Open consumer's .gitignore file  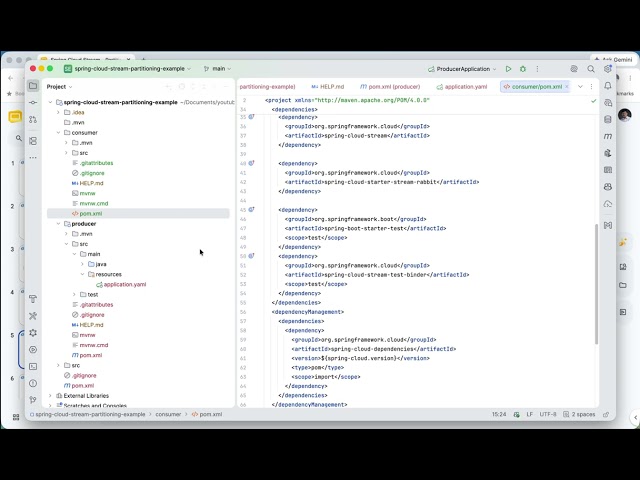[88, 173]
